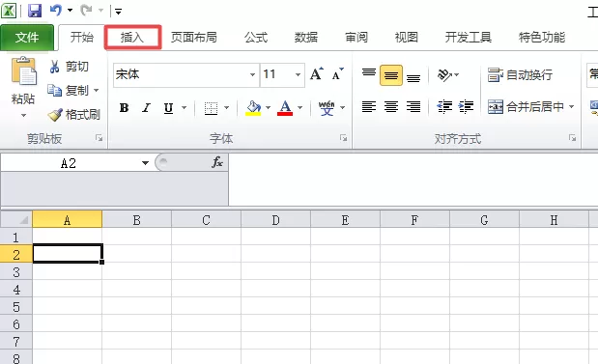
Task: Open the font name dropdown arrow
Action: pyautogui.click(x=252, y=74)
